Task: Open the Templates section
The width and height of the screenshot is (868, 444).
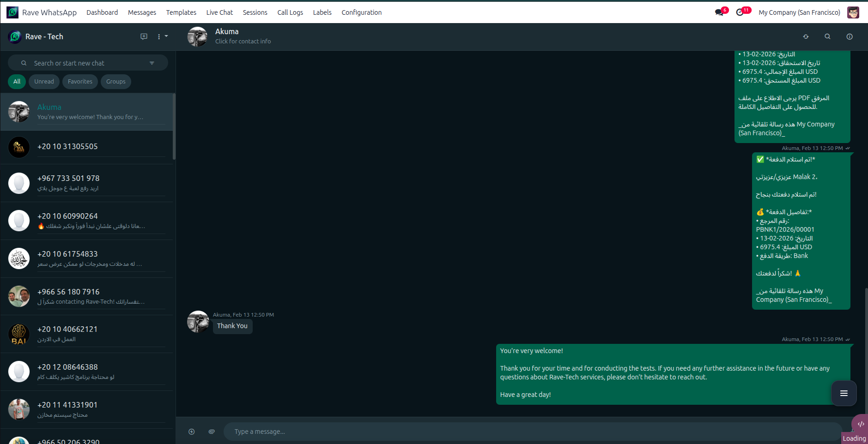Action: click(181, 12)
